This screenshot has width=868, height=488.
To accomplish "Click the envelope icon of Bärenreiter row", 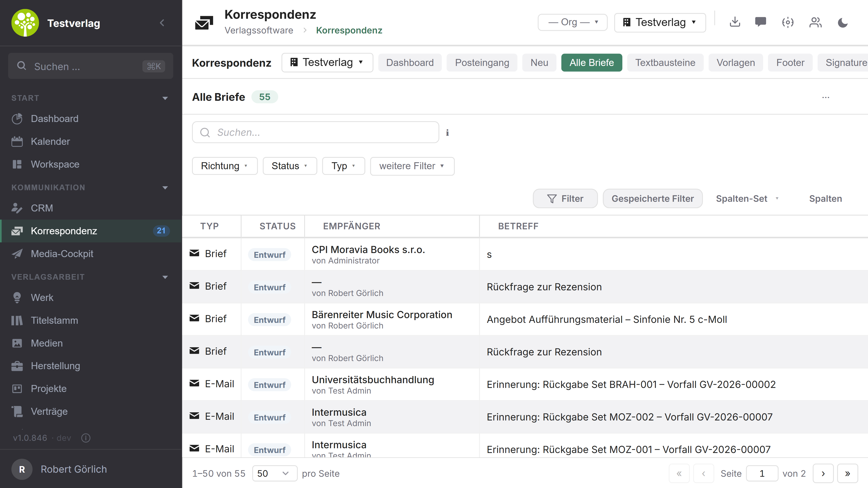I will point(194,318).
